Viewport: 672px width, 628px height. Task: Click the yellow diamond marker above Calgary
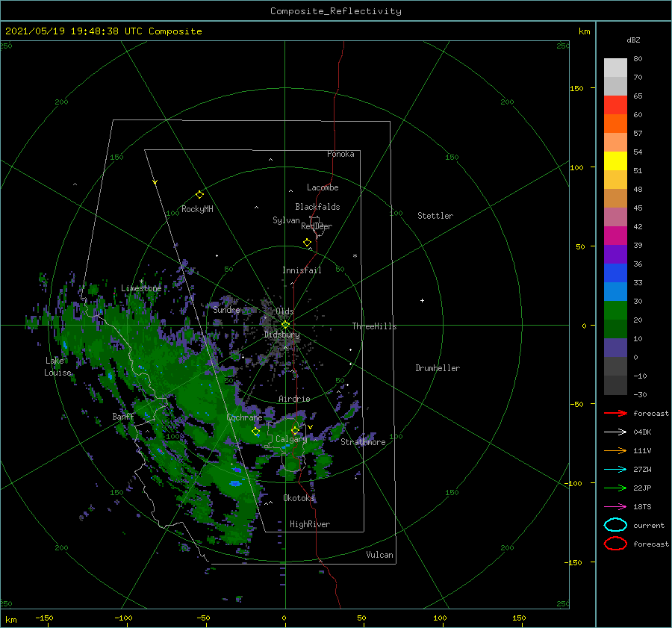click(295, 430)
